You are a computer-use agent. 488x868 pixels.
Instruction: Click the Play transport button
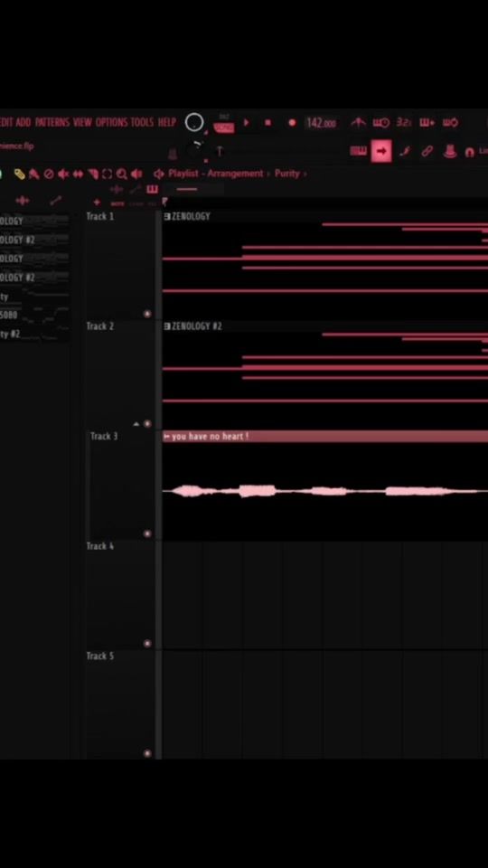246,122
